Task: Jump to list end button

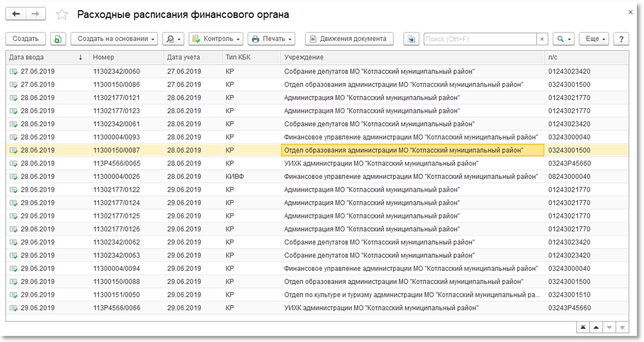Action: (622, 328)
